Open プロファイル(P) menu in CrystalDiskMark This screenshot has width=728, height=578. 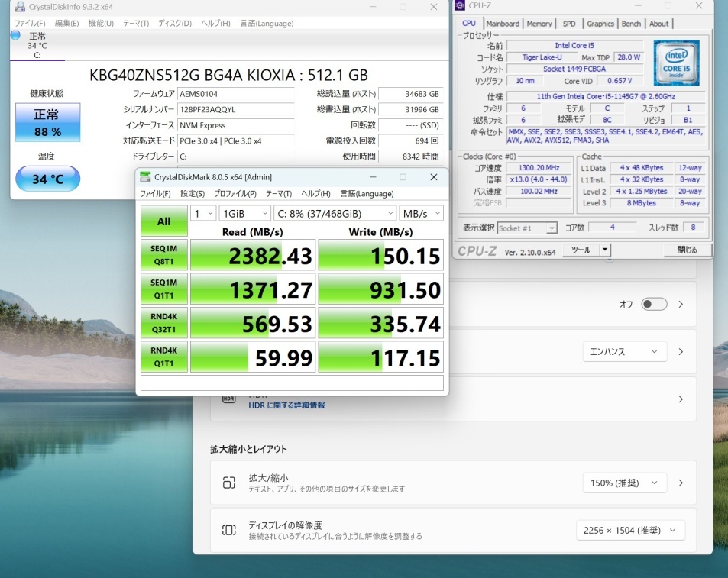click(x=235, y=194)
